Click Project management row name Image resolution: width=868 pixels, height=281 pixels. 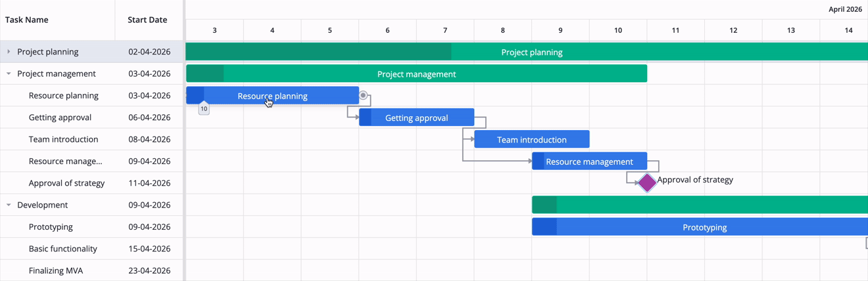coord(57,74)
